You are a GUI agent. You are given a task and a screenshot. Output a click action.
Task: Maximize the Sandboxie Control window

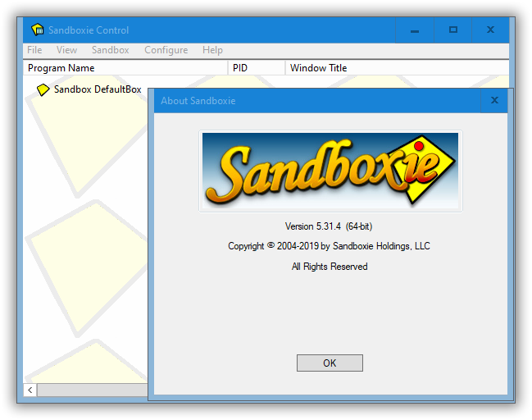pos(453,30)
